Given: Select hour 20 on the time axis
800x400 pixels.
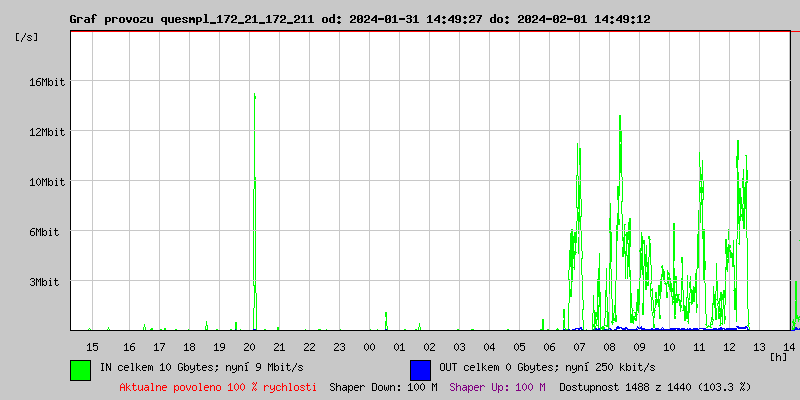Looking at the screenshot, I should pos(250,346).
